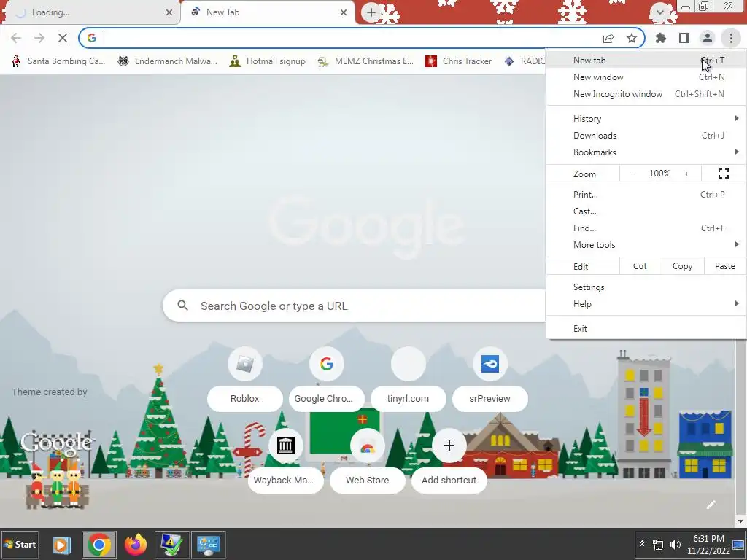
Task: Open Hotmail signup bookmark
Action: [267, 61]
